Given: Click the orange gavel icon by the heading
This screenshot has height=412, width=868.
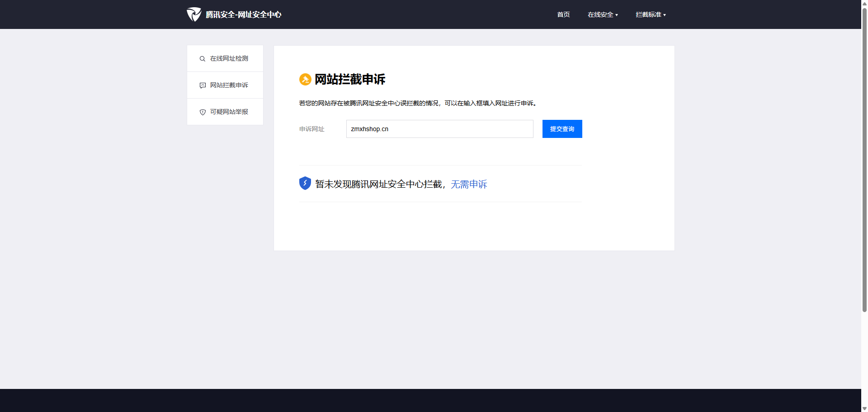Looking at the screenshot, I should pyautogui.click(x=305, y=80).
